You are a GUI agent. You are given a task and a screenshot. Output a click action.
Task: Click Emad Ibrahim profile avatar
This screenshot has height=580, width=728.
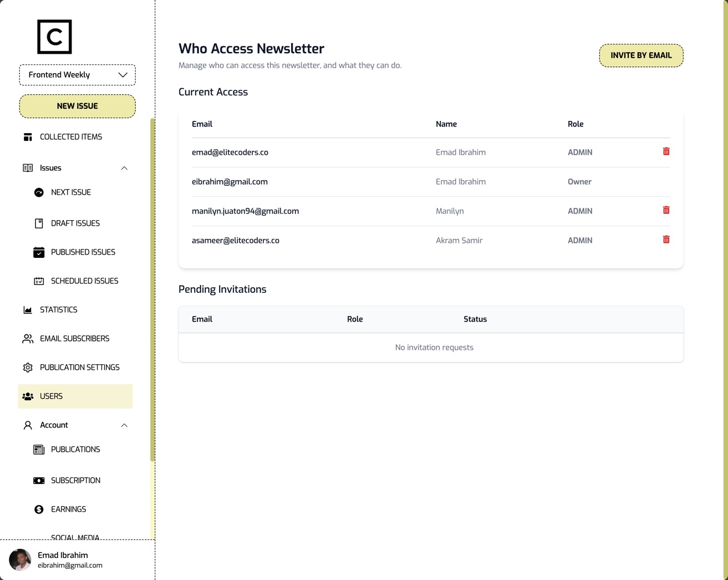20,560
